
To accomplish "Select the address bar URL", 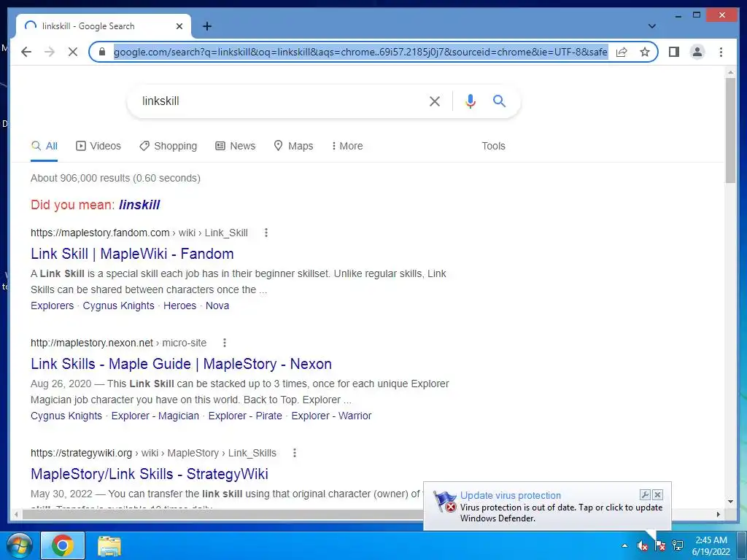I will [360, 52].
